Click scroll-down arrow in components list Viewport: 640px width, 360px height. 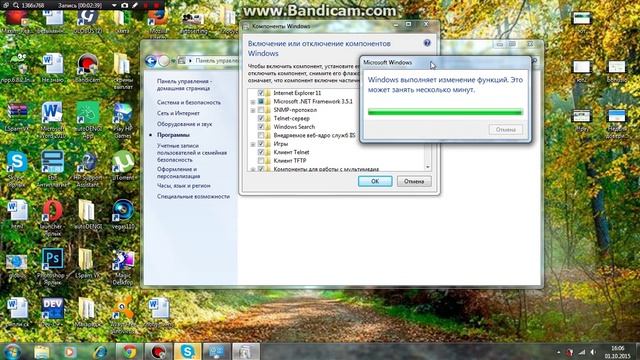click(x=428, y=167)
